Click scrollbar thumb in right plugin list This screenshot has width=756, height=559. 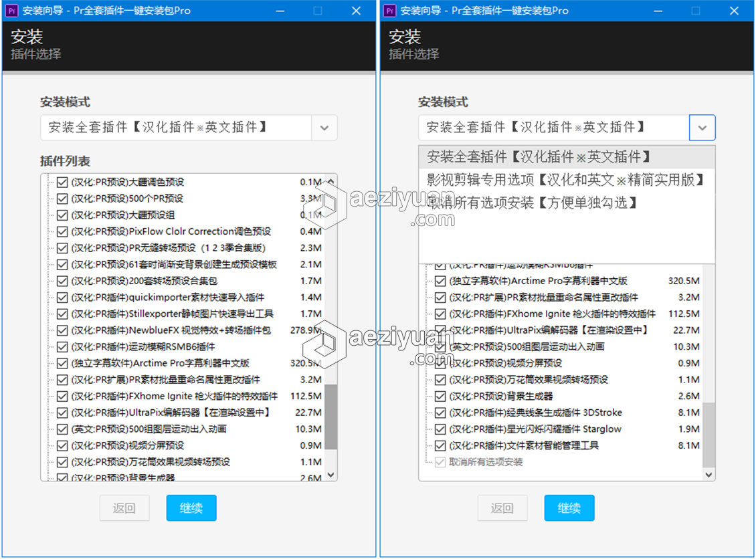click(x=708, y=435)
